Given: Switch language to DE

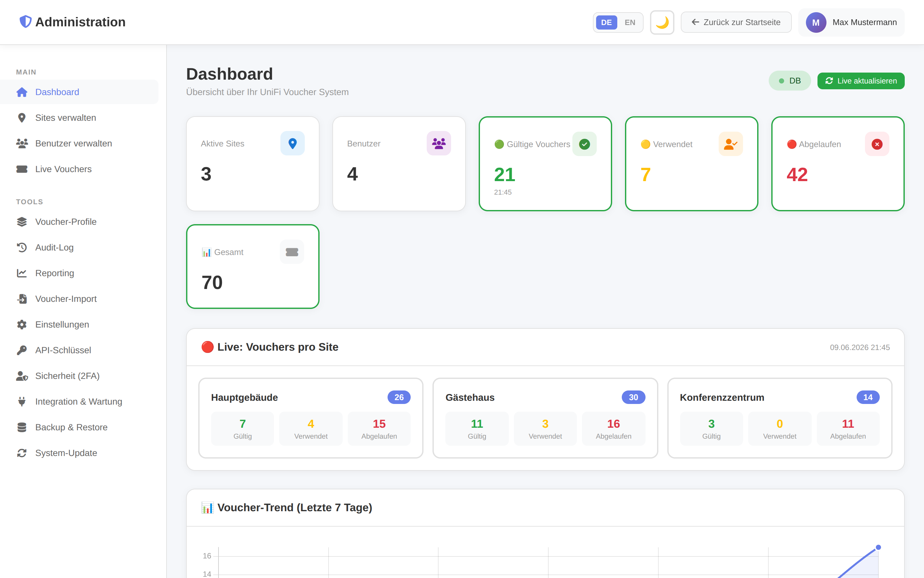Looking at the screenshot, I should tap(606, 22).
